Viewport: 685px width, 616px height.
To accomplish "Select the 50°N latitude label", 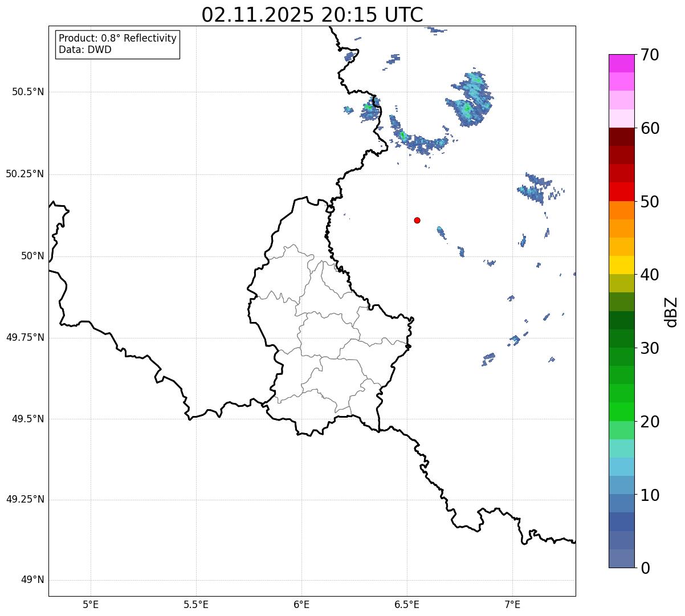I will tap(32, 256).
